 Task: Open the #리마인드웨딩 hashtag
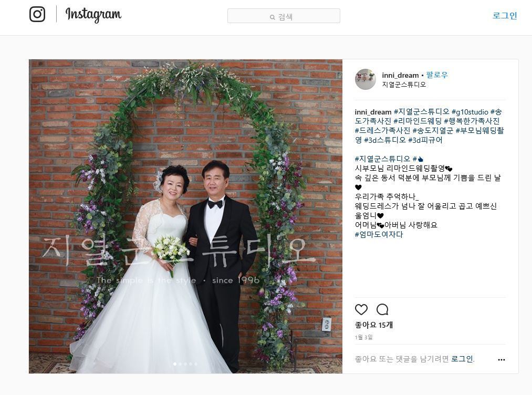pyautogui.click(x=418, y=121)
